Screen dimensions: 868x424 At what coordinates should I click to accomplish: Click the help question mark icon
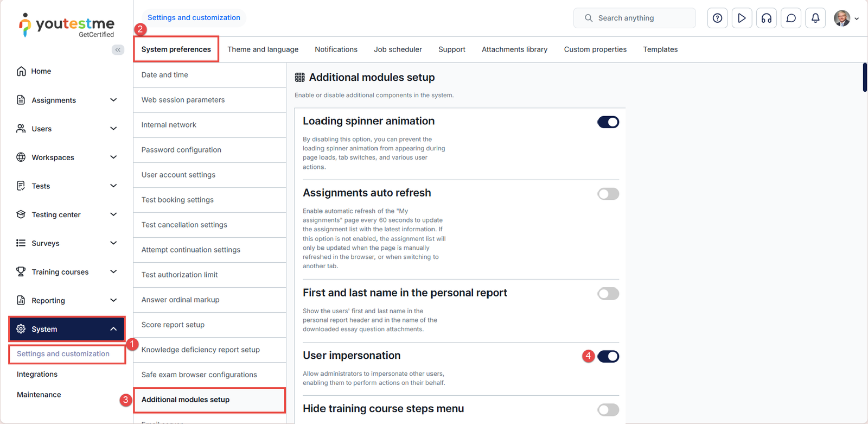point(717,18)
